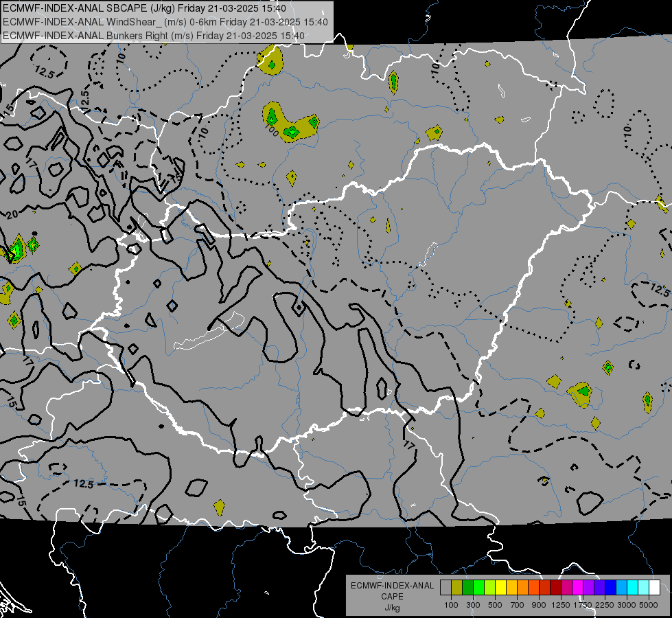Viewport: 672px width, 618px height.
Task: Click the 100 contour label beside CAPE blob
Action: [x=271, y=129]
